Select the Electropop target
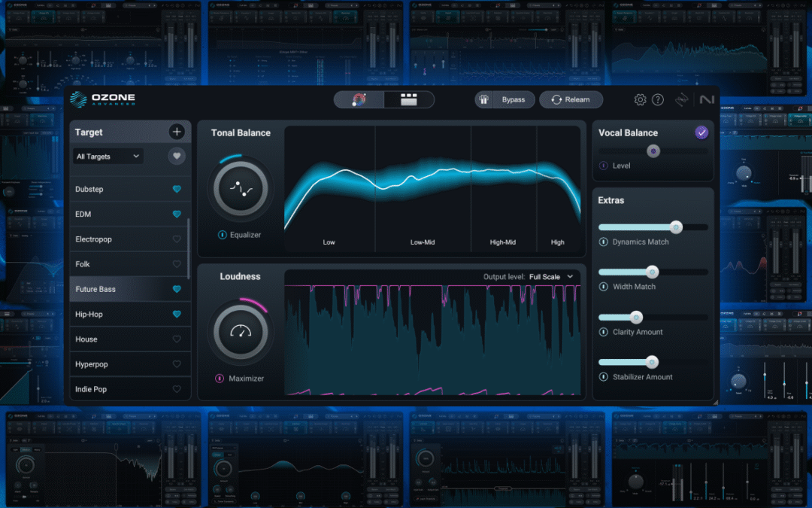Viewport: 812px width, 508px height. pos(130,239)
